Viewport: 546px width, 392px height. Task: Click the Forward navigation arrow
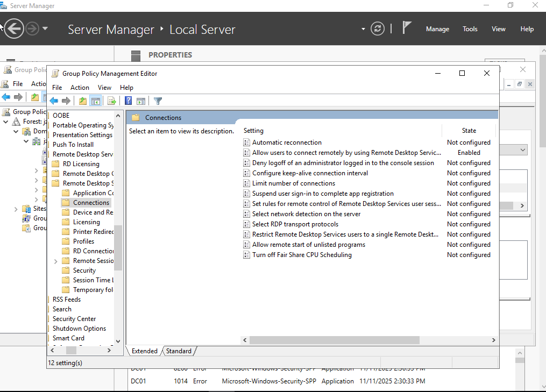pyautogui.click(x=67, y=101)
